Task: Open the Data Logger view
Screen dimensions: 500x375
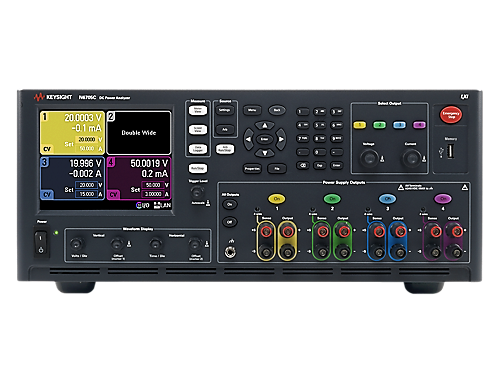Action: (198, 149)
